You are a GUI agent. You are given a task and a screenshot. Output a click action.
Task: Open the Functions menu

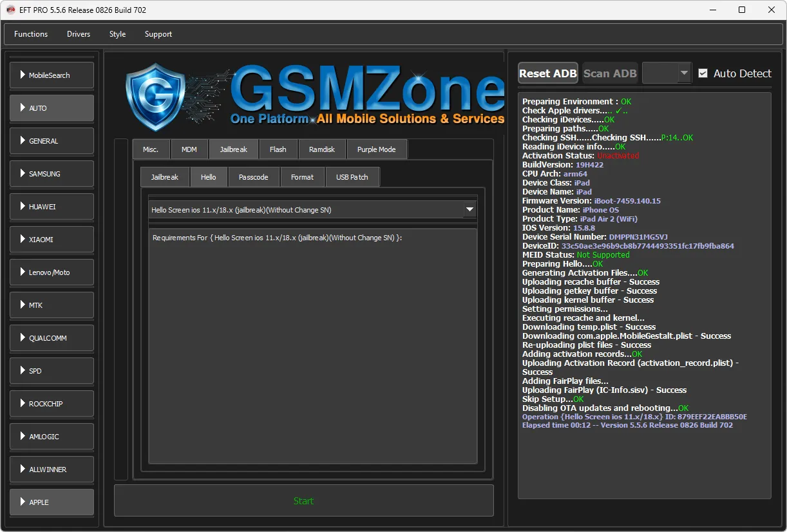[31, 34]
